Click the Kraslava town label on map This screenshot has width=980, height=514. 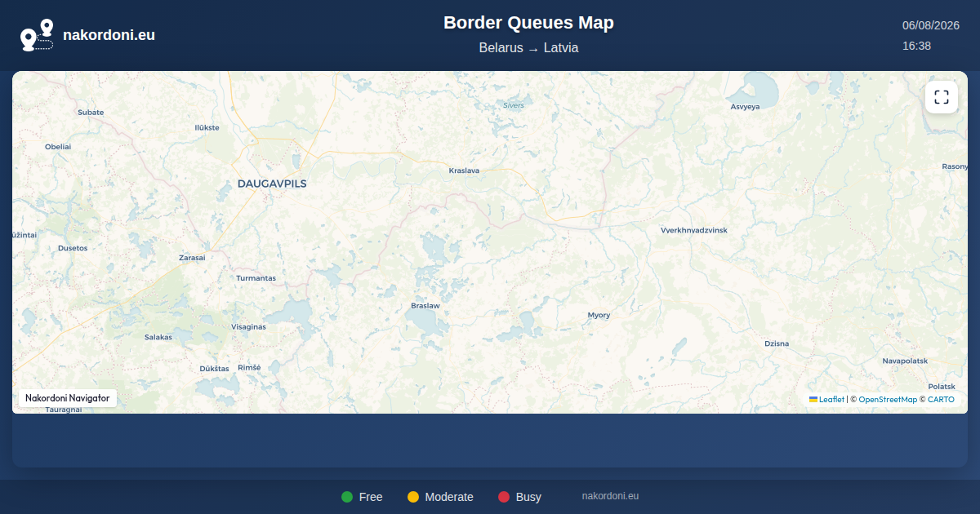point(465,171)
